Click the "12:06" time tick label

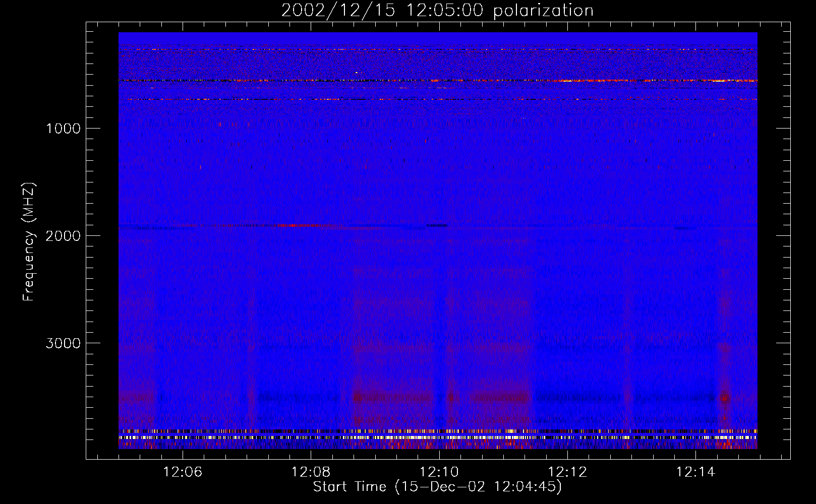pos(183,472)
